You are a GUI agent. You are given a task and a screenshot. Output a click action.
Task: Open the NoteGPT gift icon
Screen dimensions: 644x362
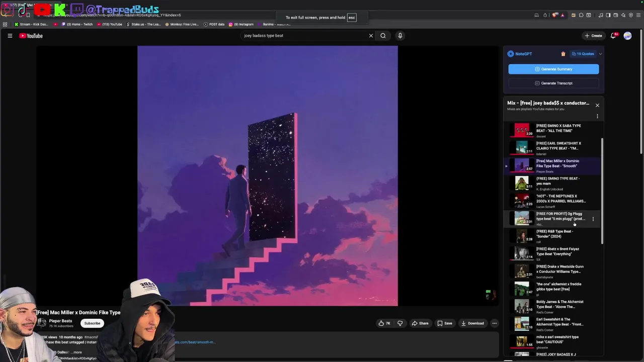563,54
